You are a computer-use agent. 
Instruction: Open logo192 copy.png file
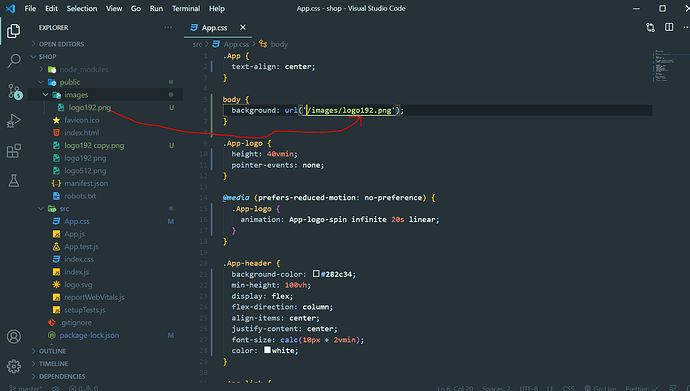point(94,146)
